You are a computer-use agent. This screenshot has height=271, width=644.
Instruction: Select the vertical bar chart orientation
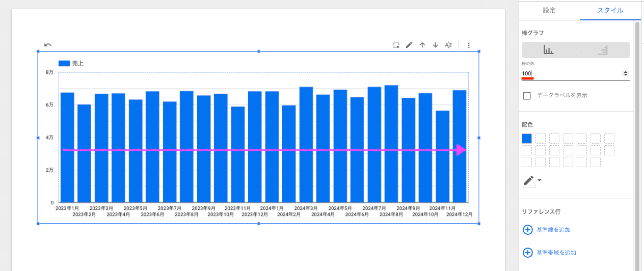[x=548, y=50]
